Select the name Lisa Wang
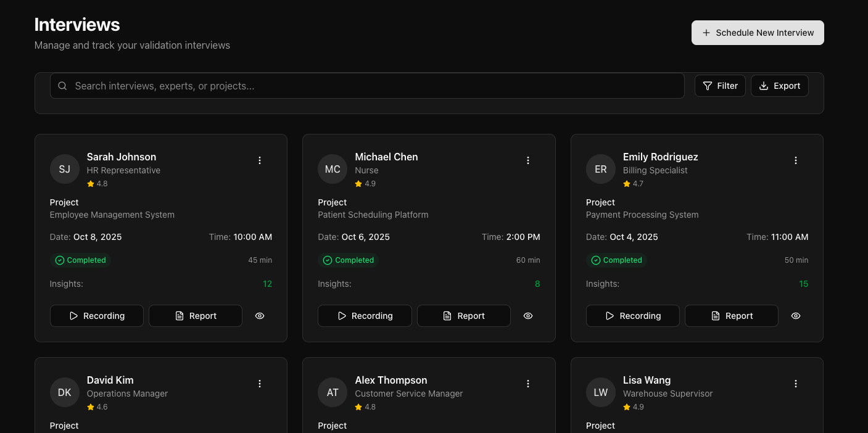 647,380
